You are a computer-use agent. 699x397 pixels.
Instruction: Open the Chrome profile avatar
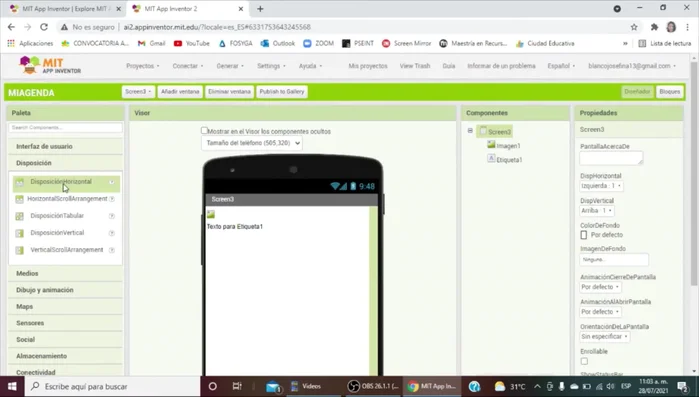pos(671,27)
